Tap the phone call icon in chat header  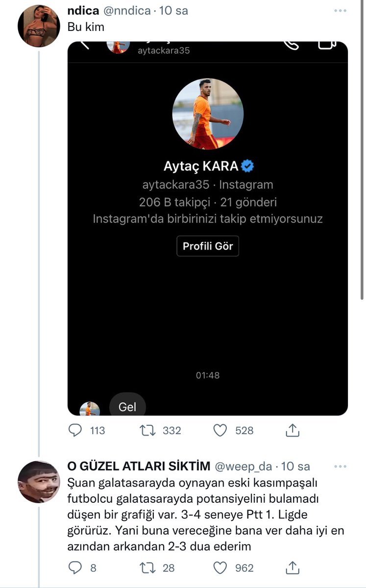tap(292, 44)
